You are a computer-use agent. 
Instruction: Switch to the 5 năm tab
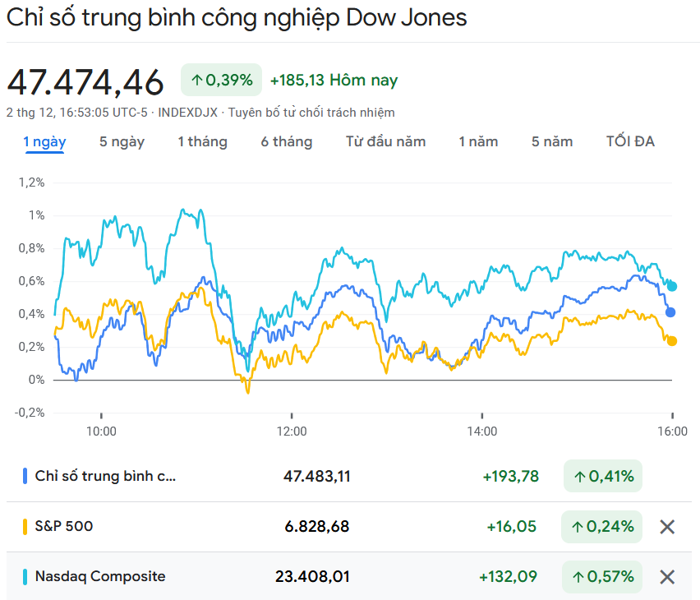pos(552,141)
